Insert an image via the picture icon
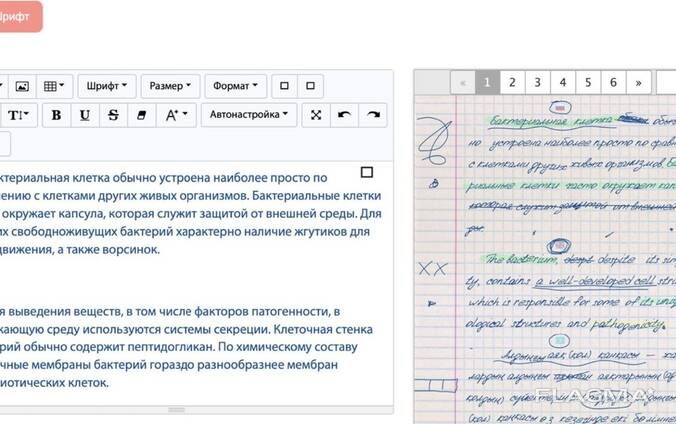 (x=22, y=86)
